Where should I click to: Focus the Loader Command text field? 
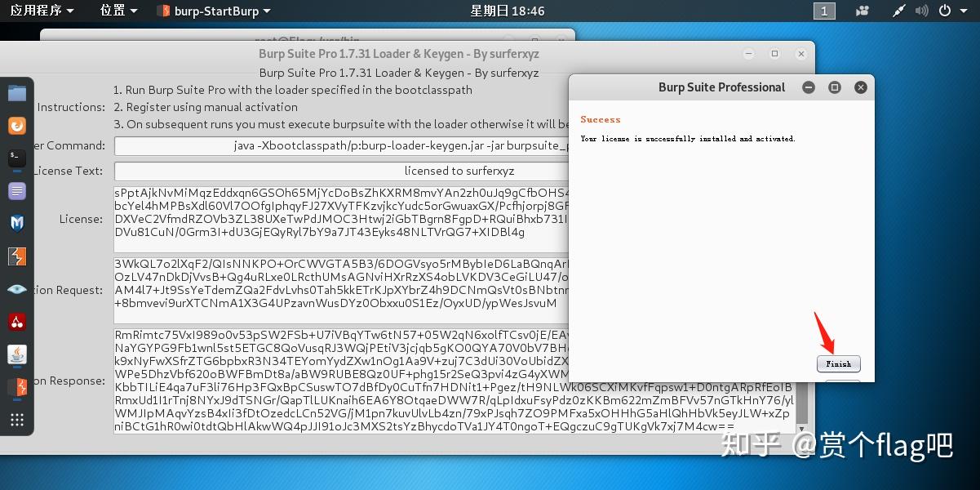pos(342,145)
